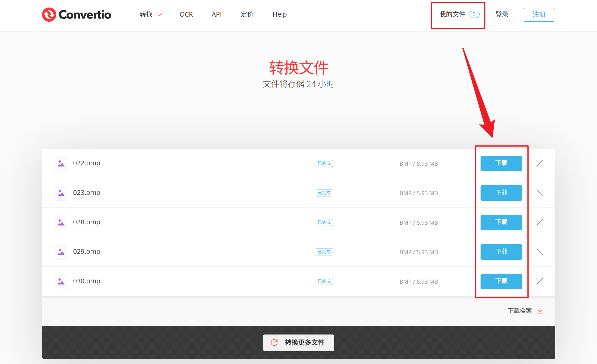Open the 022.bmp image thumbnail icon
The image size is (597, 364).
point(61,163)
